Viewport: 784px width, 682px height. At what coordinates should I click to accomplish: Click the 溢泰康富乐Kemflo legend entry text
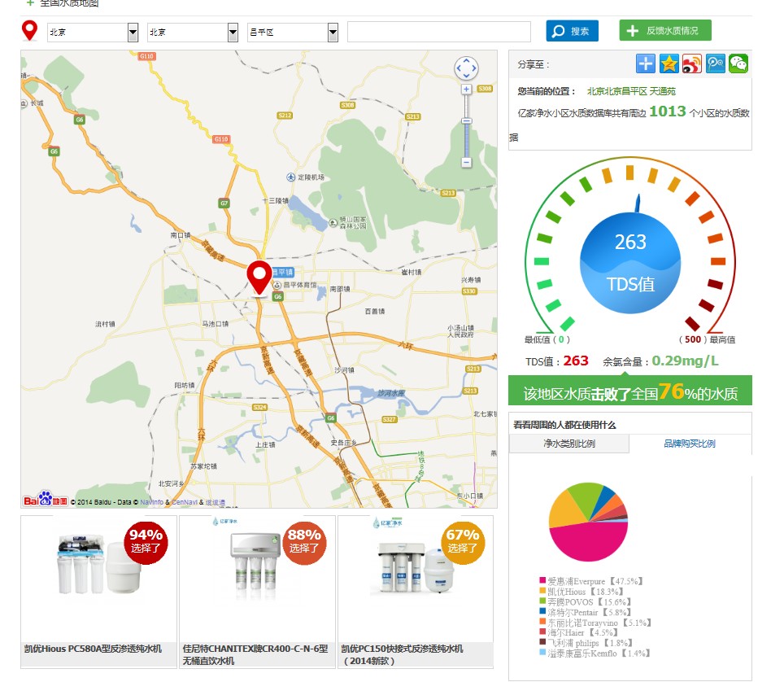[599, 653]
